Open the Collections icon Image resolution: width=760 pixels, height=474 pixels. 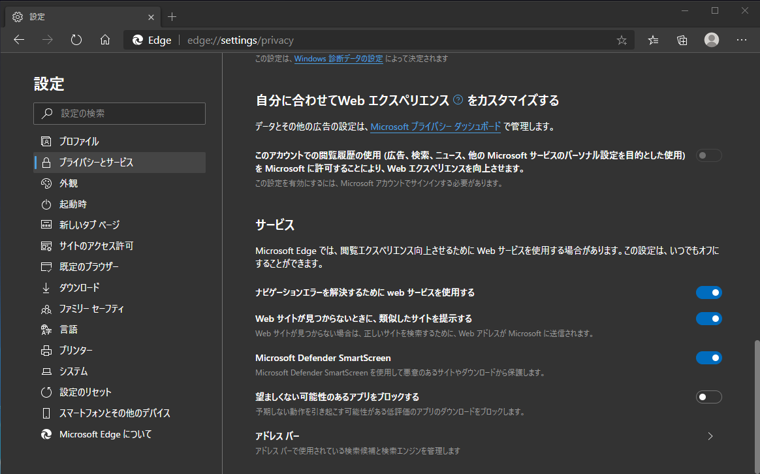coord(682,40)
